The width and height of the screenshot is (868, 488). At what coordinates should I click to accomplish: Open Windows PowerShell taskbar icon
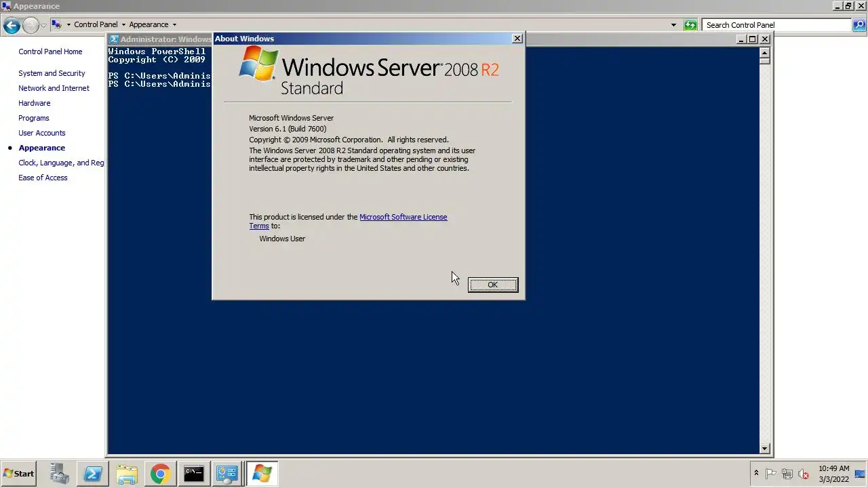pos(93,474)
